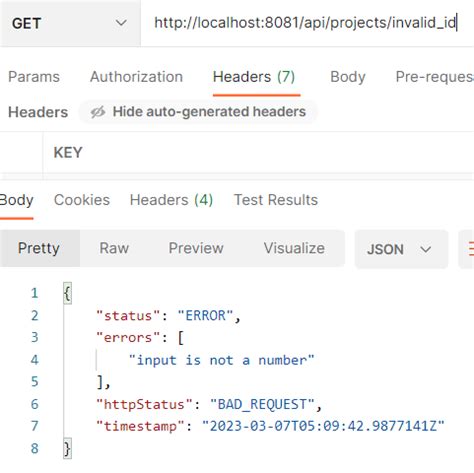This screenshot has width=474, height=473.
Task: Open the Authorization tab
Action: pyautogui.click(x=136, y=77)
